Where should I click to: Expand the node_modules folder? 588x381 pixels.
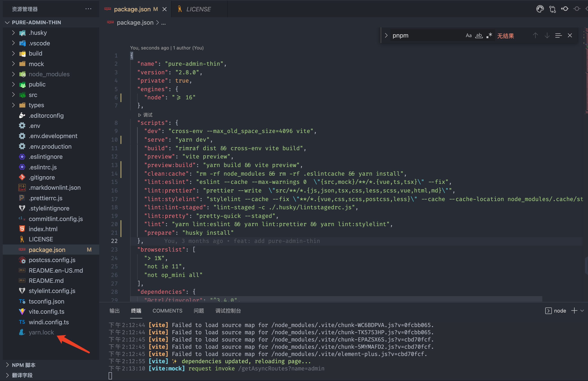(14, 74)
